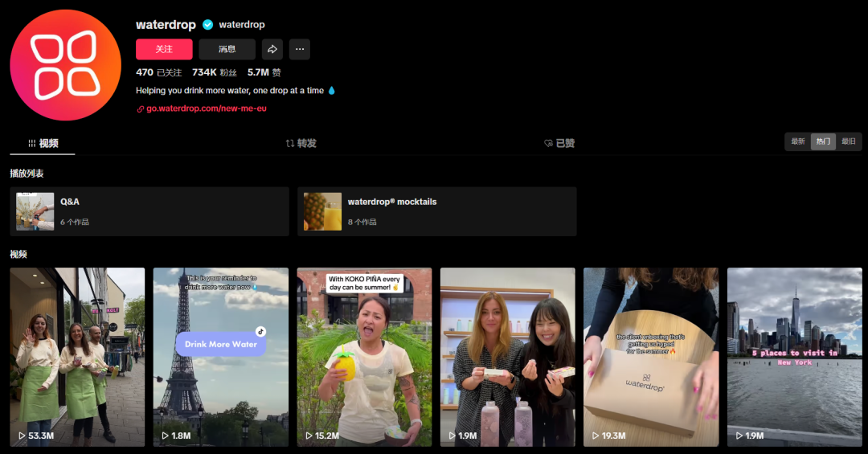Open the KOKO PIÑA video

[364, 357]
